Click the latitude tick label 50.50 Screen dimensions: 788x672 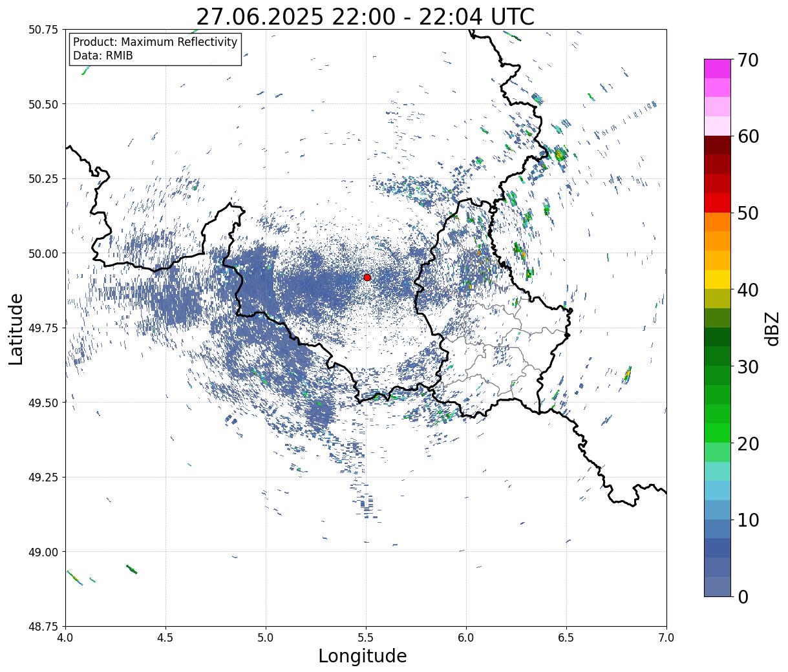43,104
